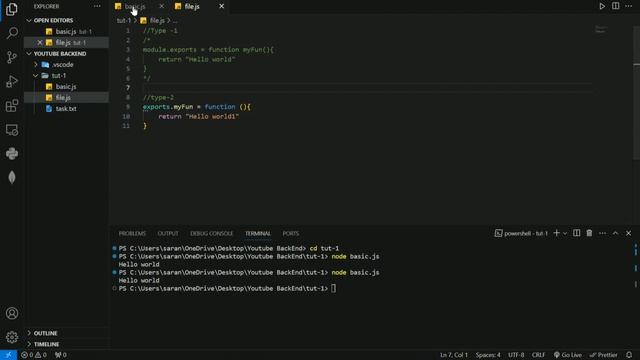
Task: Expand the Timeline section
Action: [x=46, y=344]
